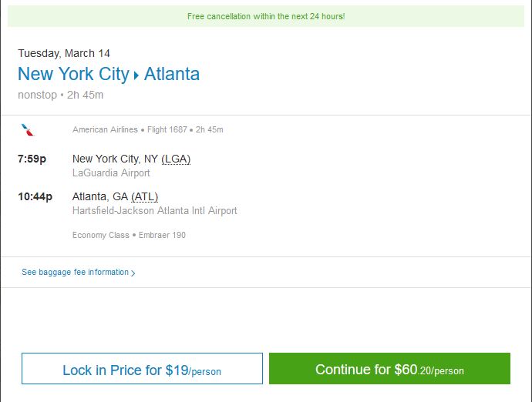Click the Tuesday, March 14 date

[64, 53]
